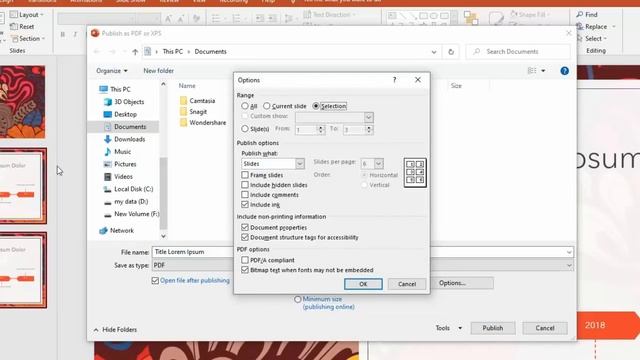Click the New folder button
Image resolution: width=640 pixels, height=360 pixels.
point(158,71)
